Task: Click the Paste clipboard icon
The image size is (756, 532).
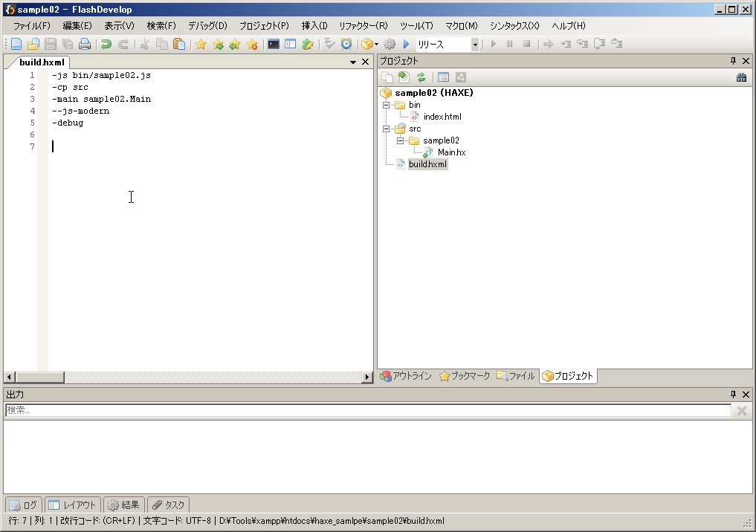Action: click(x=179, y=45)
